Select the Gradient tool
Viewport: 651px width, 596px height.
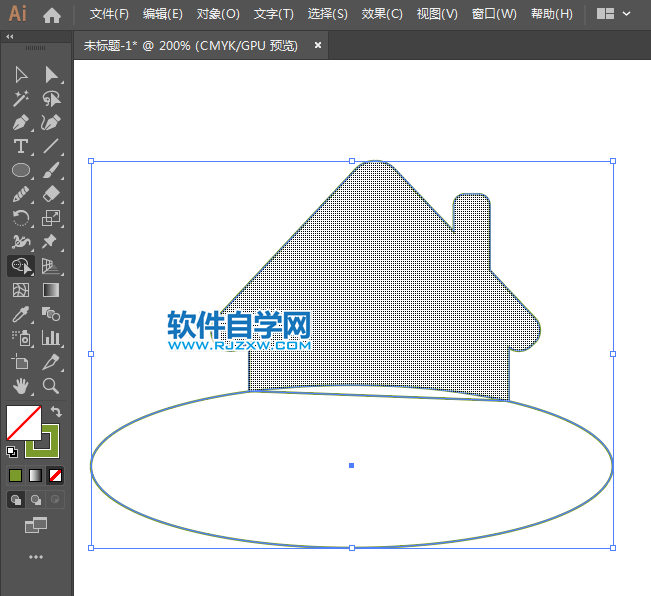51,290
